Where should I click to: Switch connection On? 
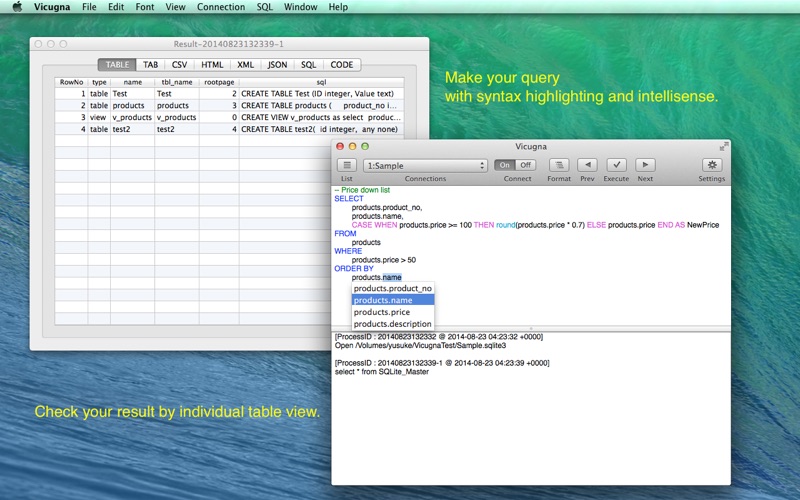pos(505,165)
